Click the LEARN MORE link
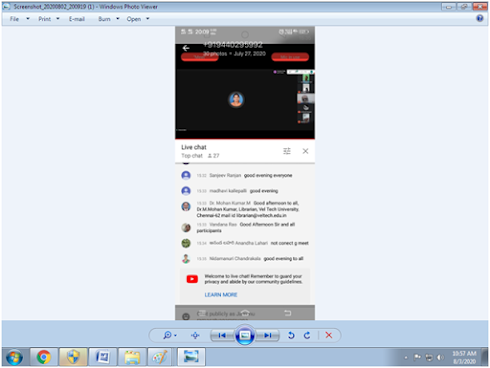 (x=221, y=295)
